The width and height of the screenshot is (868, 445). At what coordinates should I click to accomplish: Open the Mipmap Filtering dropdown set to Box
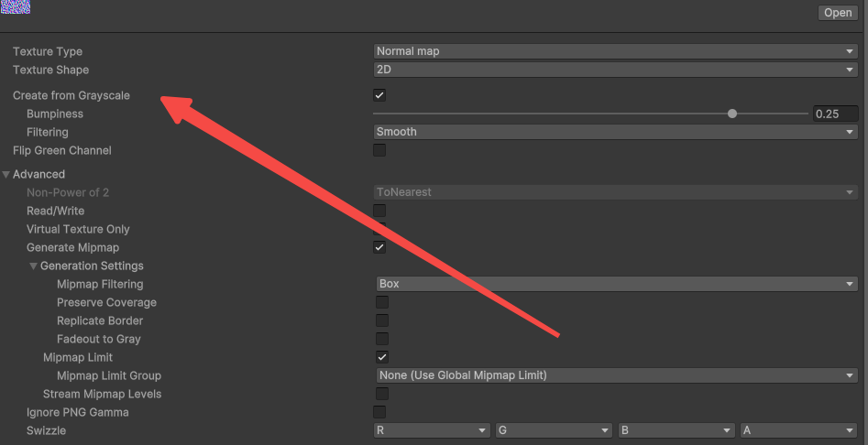pos(617,284)
